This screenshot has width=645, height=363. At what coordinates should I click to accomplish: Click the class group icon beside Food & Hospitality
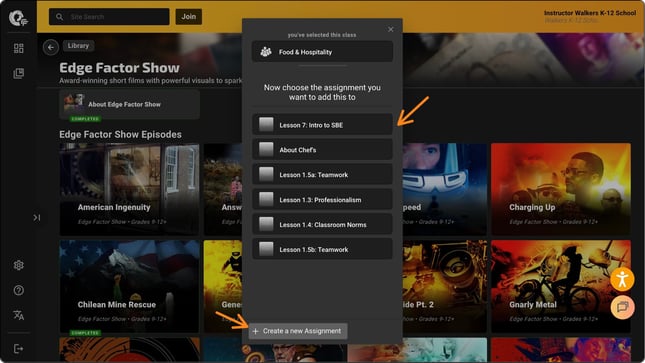pos(266,52)
